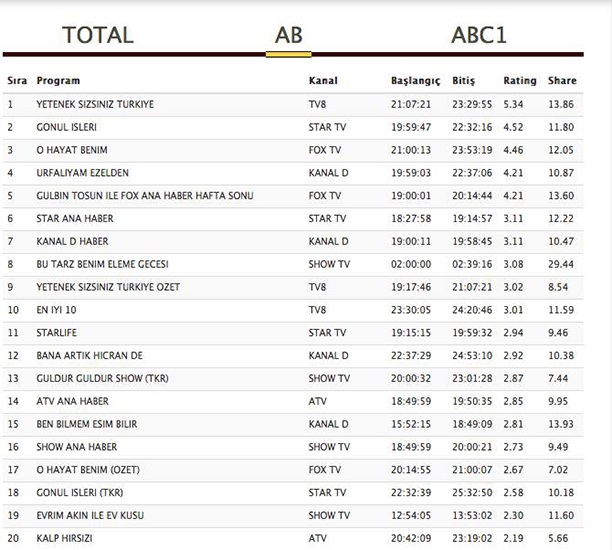This screenshot has width=612, height=550.
Task: Click GULBIN TOSUN ILE FOX ANA HABER HAFTA SONU
Action: point(145,196)
